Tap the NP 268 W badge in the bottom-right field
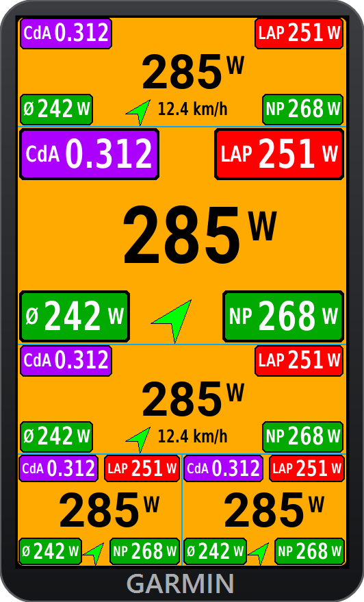The width and height of the screenshot is (364, 602). click(x=309, y=551)
